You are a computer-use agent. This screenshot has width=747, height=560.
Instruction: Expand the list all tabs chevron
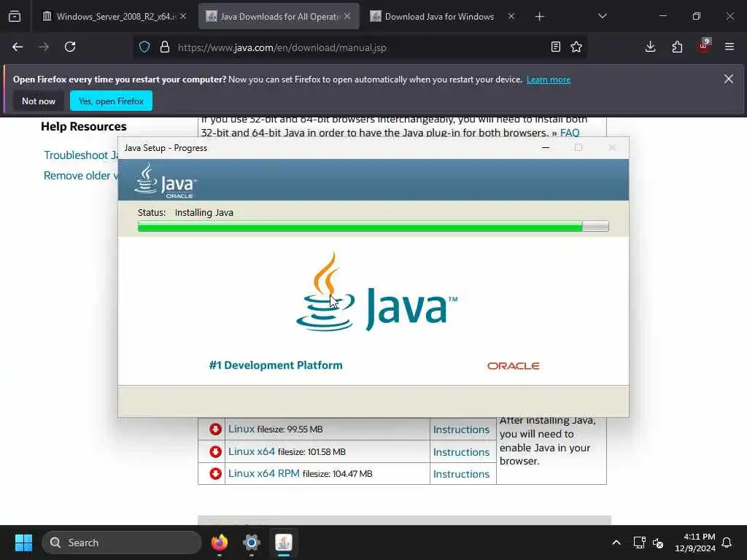click(602, 16)
